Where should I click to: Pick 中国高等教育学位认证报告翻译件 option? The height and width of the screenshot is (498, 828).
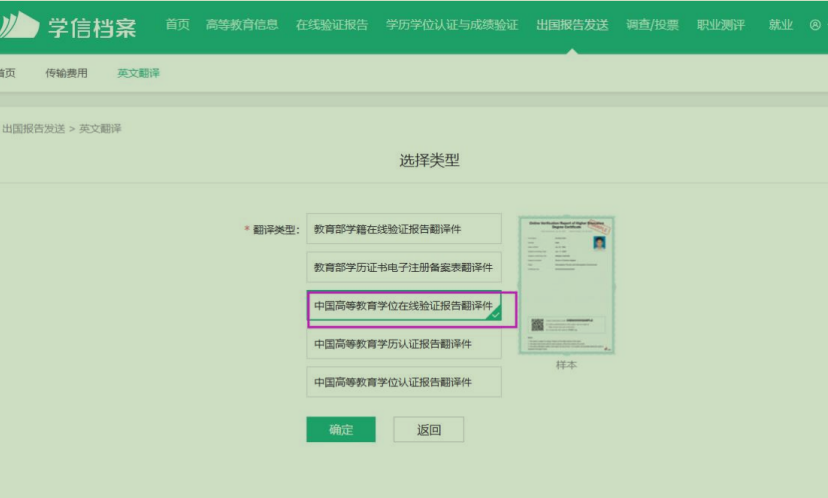403,382
